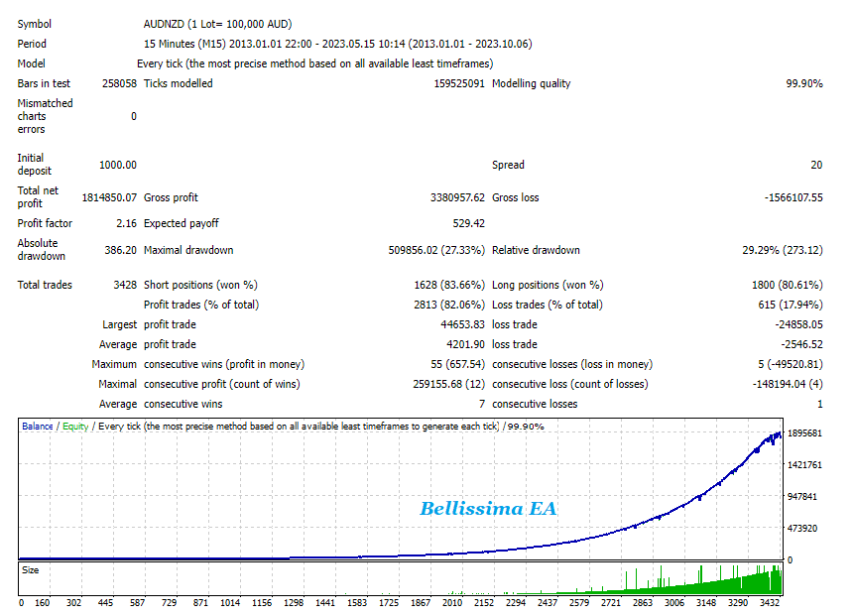Select the Total net profit figure
This screenshot has height=616, width=854.
point(108,197)
